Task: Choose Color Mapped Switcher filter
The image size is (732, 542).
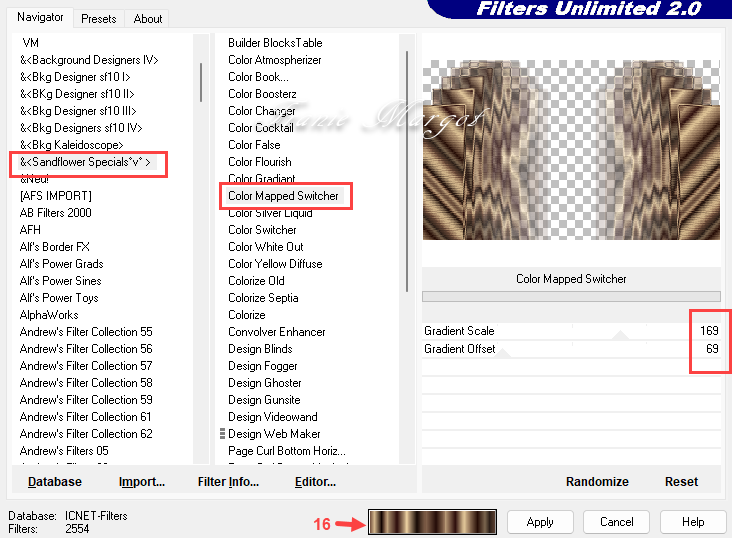Action: (x=283, y=196)
